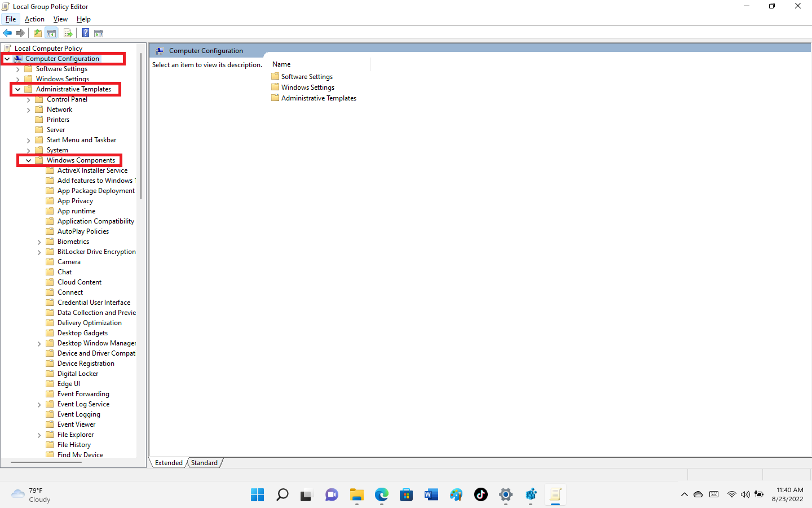Collapse Administrative Templates node chevron
The height and width of the screenshot is (508, 812).
(17, 89)
